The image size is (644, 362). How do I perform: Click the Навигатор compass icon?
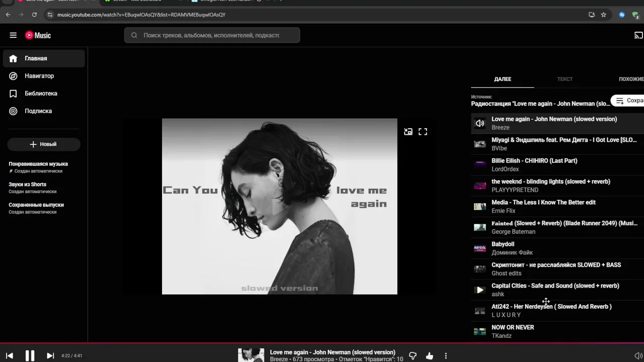(x=13, y=76)
